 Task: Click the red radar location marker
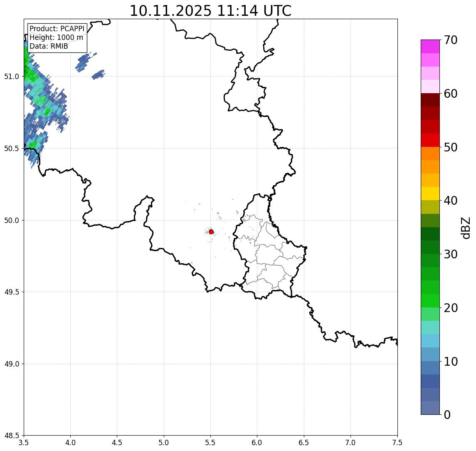(x=211, y=232)
